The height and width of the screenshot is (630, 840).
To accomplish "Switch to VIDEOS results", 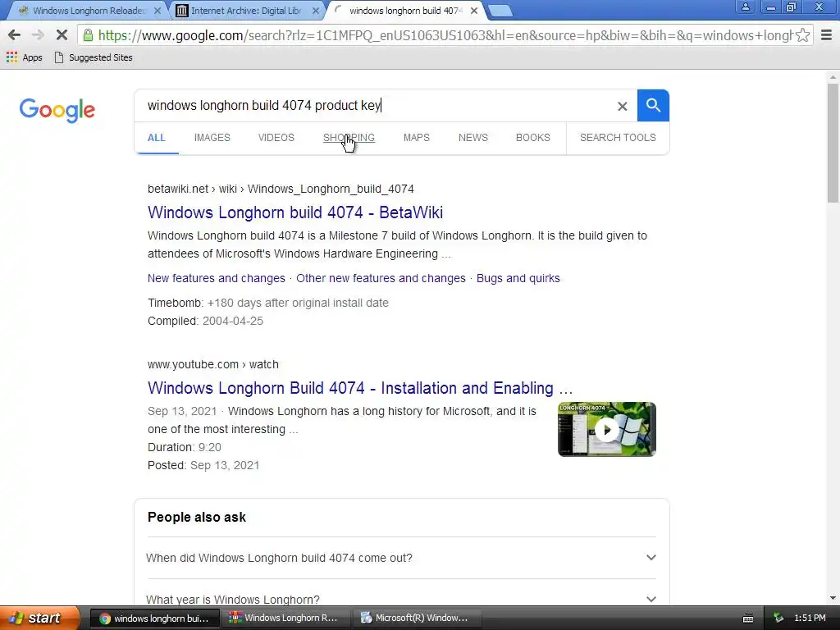I will click(276, 138).
